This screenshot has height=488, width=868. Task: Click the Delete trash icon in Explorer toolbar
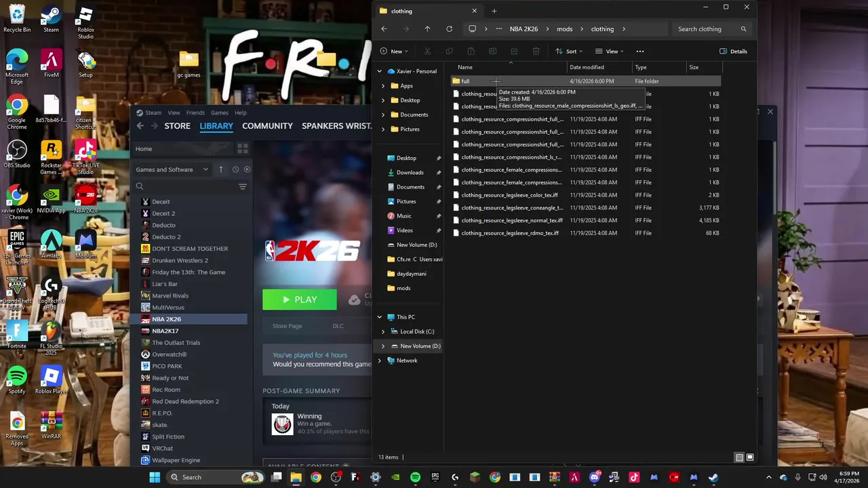click(536, 52)
